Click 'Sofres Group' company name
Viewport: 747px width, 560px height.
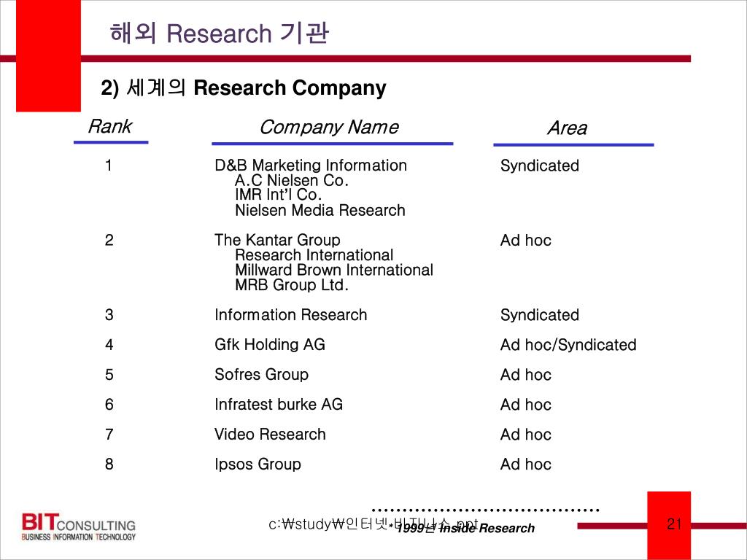point(262,374)
